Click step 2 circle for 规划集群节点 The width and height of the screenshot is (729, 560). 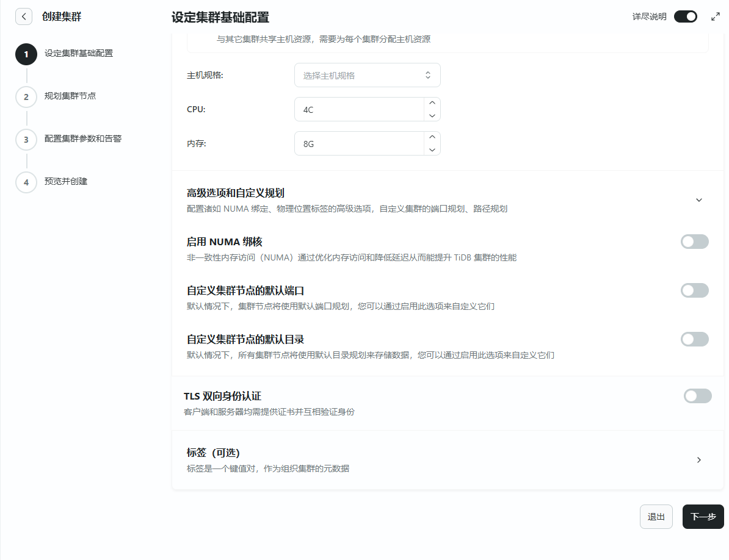[x=26, y=96]
